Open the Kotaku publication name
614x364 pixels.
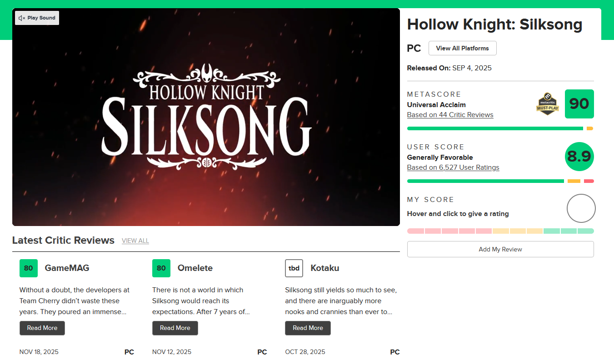coord(324,268)
